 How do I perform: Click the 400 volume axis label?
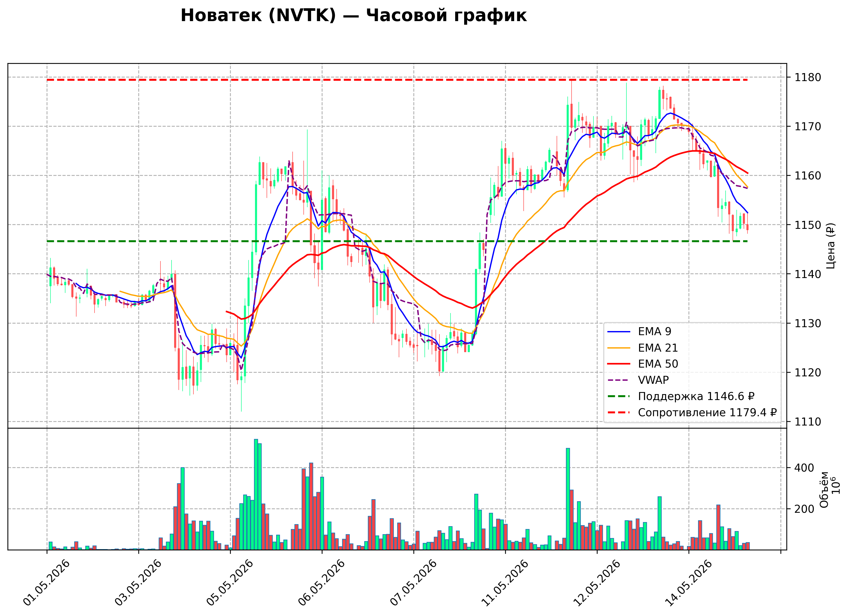(804, 468)
